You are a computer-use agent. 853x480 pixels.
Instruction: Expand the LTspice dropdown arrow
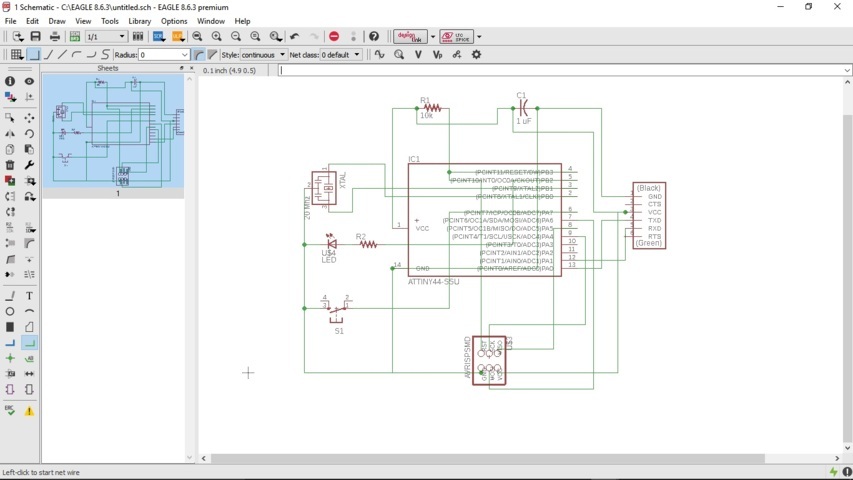479,37
